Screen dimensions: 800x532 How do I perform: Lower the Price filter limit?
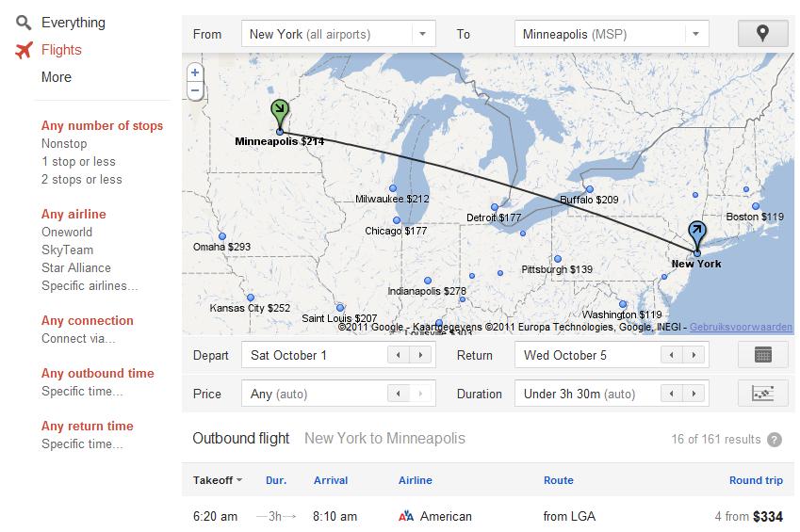point(399,394)
